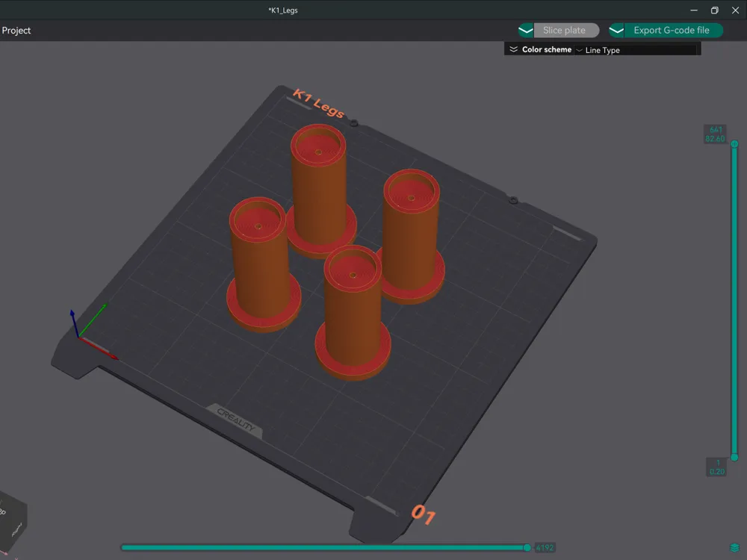Image resolution: width=747 pixels, height=560 pixels.
Task: Restore down the window
Action: (x=715, y=10)
